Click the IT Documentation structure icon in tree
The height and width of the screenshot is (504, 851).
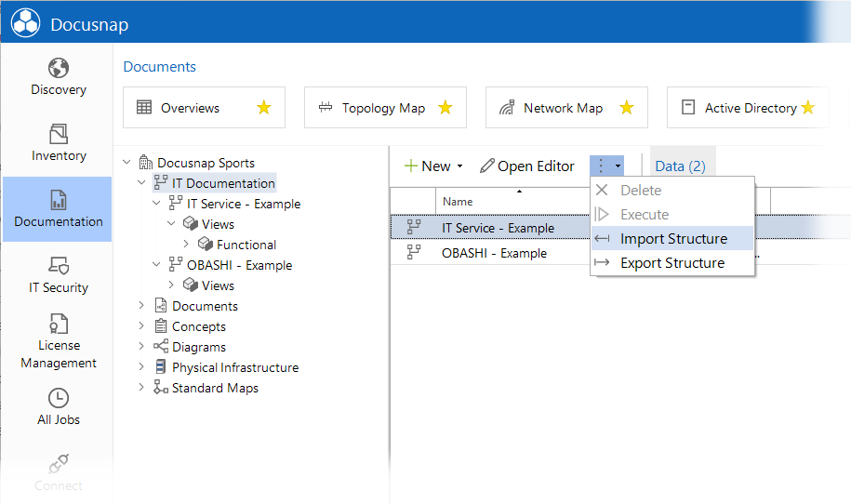160,183
